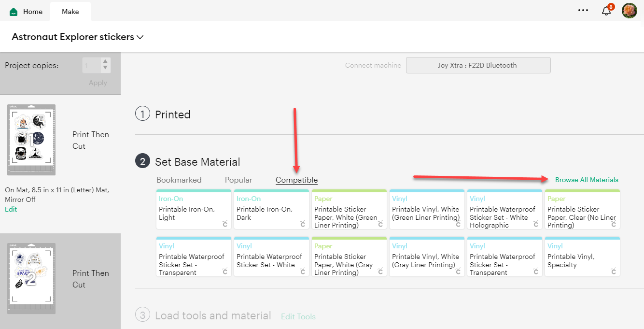Open the three-dot overflow menu
The height and width of the screenshot is (329, 644).
point(583,10)
